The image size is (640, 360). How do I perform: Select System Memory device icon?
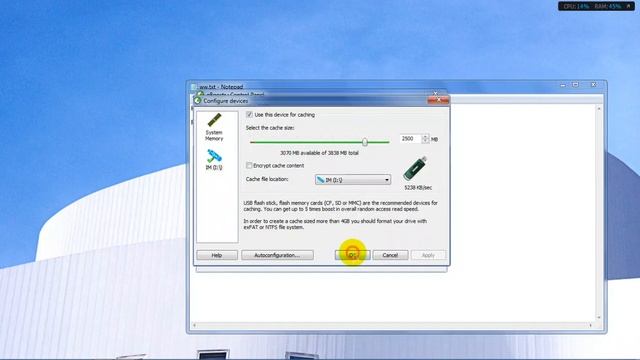click(x=214, y=127)
